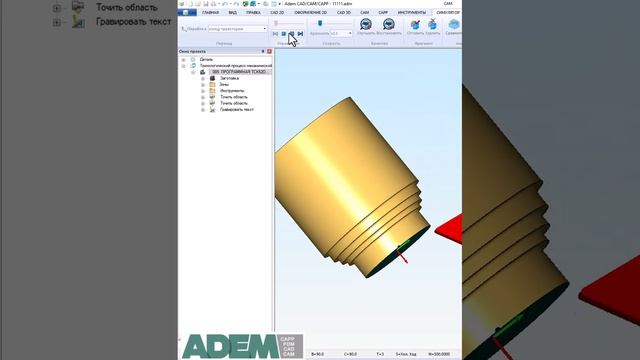640x360 pixels.
Task: Select the ПРОГРАММНАЯ operation tree row
Action: point(239,72)
